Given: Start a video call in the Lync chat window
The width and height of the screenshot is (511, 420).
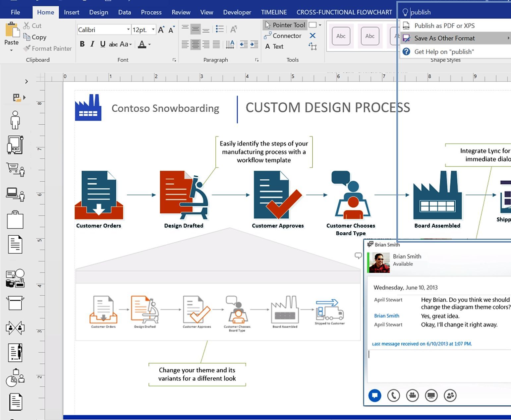Looking at the screenshot, I should (412, 395).
